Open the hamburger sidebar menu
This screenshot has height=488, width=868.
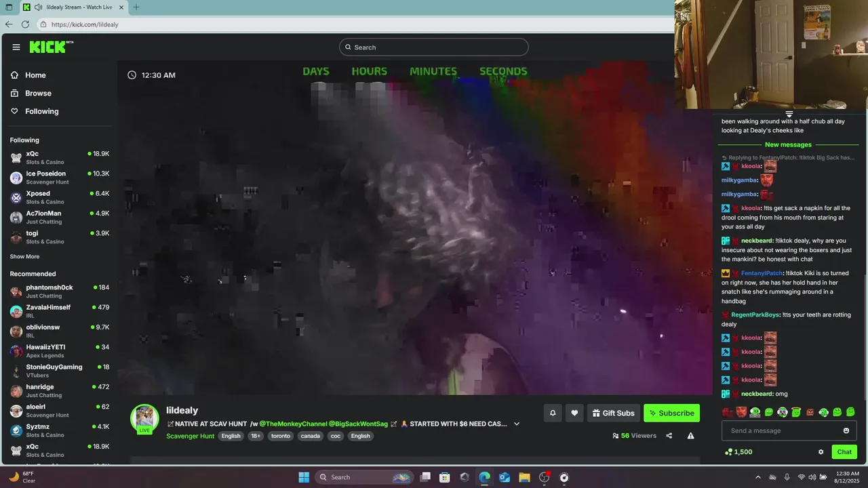tap(16, 47)
